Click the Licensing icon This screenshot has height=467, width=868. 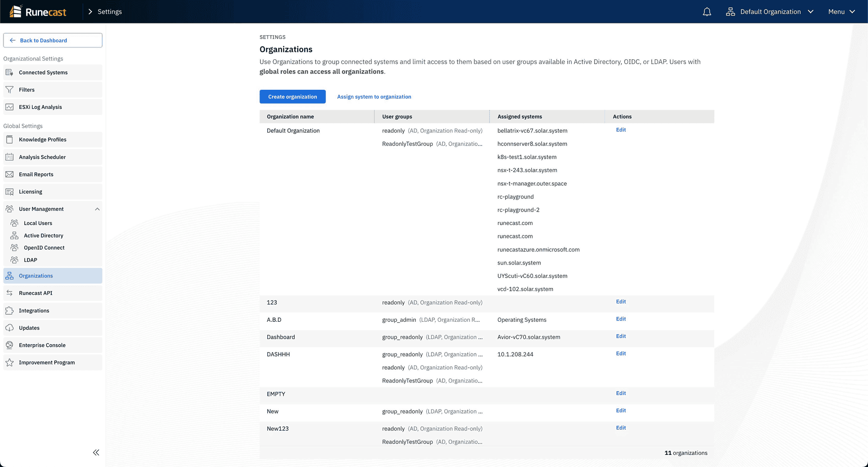pos(10,192)
